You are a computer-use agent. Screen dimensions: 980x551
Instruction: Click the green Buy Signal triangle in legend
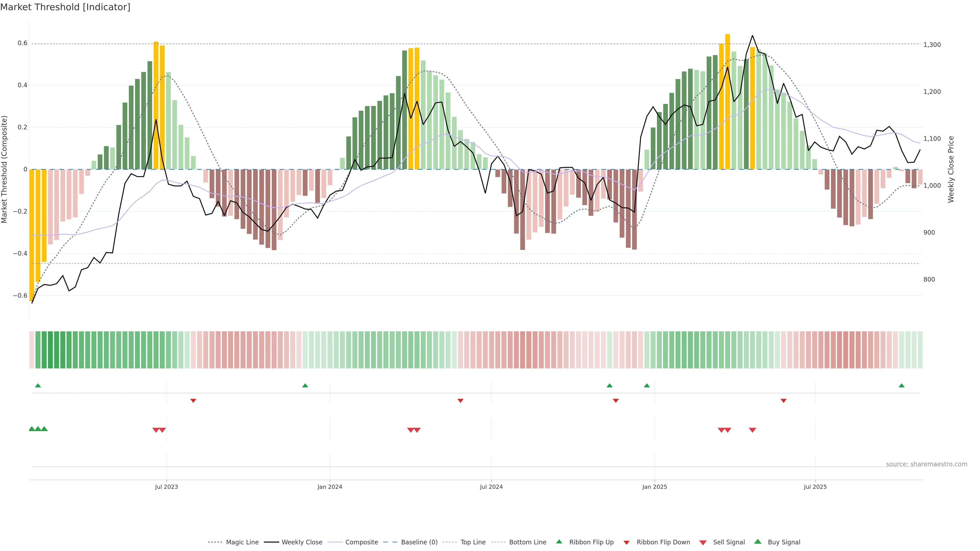pyautogui.click(x=757, y=542)
